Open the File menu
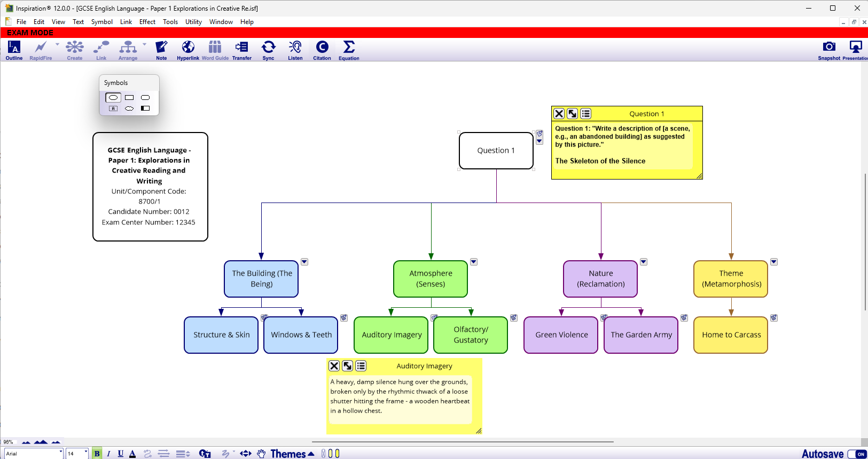Screen dimensions: 868x459 click(21, 22)
